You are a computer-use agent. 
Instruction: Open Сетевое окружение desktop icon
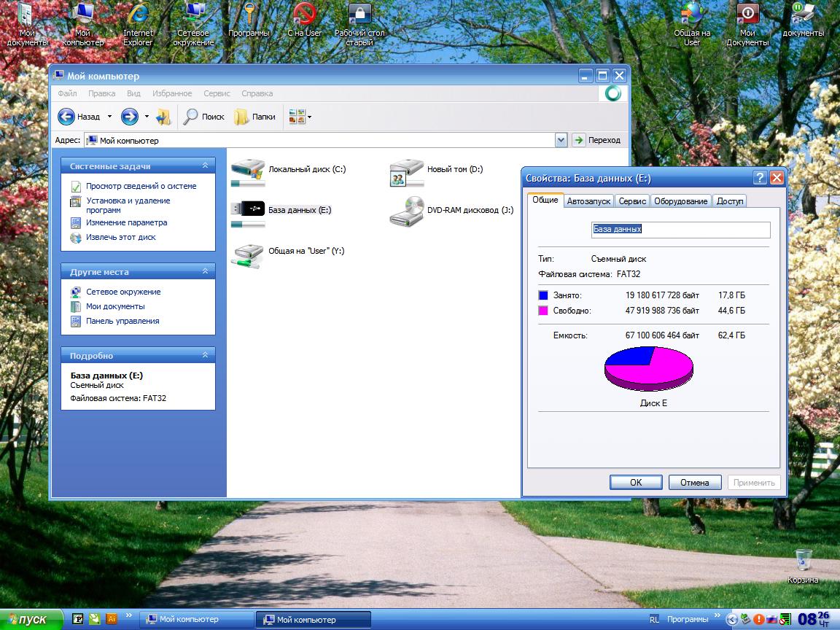tap(193, 24)
